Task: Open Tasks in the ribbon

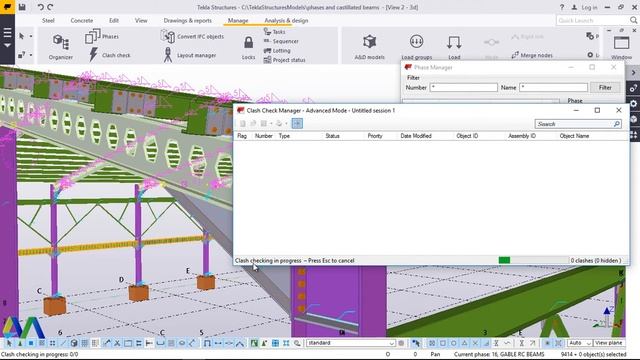Action: 274,31
